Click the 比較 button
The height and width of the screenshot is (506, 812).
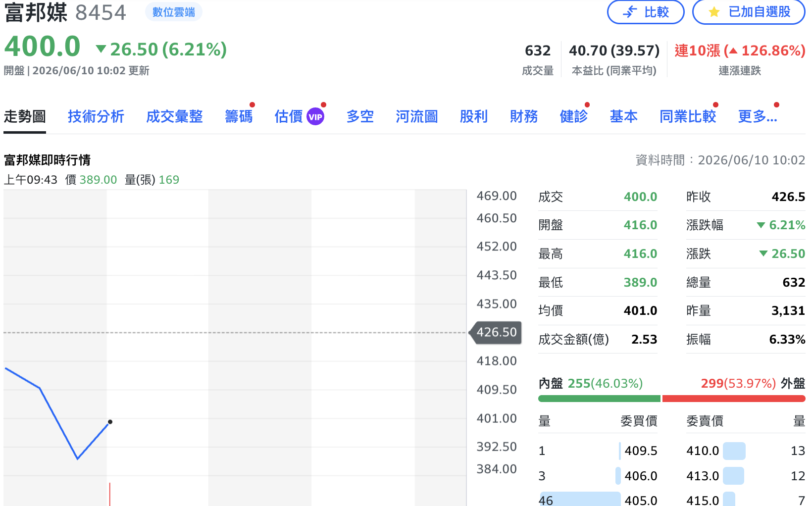point(646,12)
